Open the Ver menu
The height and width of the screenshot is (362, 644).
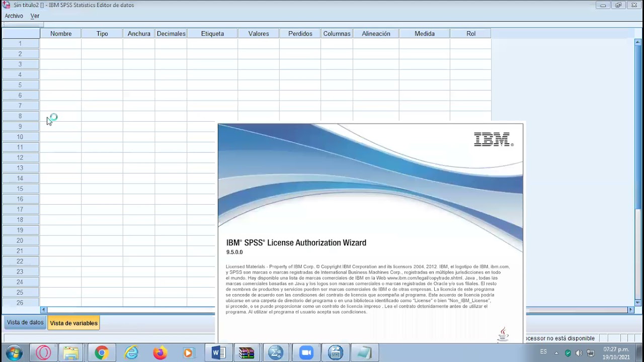click(x=35, y=16)
